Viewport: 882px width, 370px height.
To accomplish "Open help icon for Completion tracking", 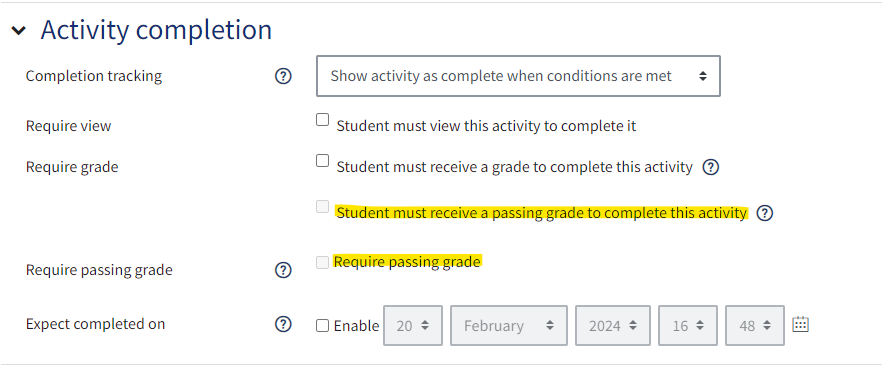I will click(283, 76).
